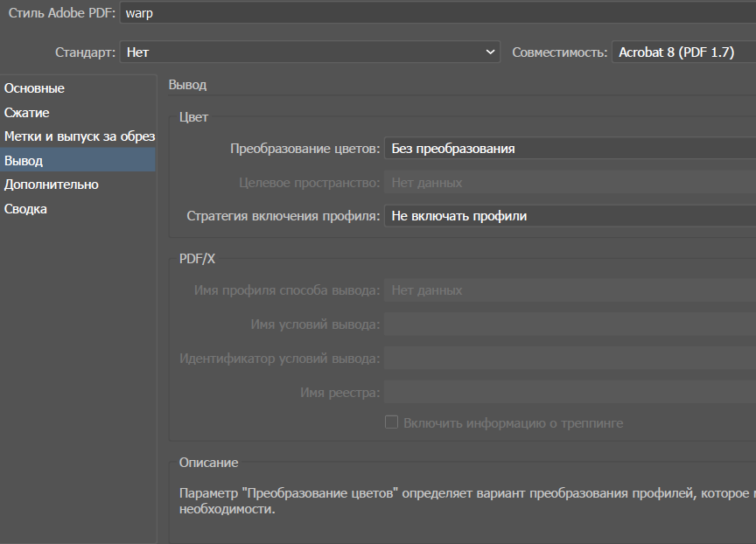The height and width of the screenshot is (544, 756).
Task: Select the highlighted Вывод category
Action: 24,161
